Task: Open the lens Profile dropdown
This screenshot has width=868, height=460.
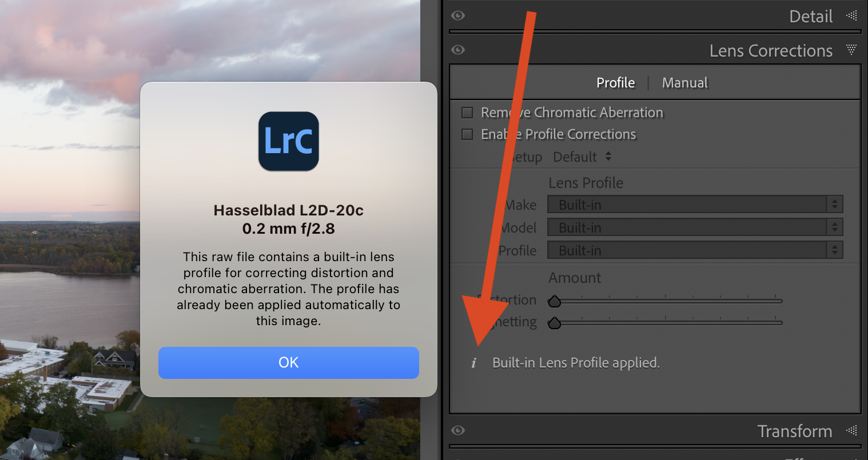Action: pyautogui.click(x=695, y=250)
